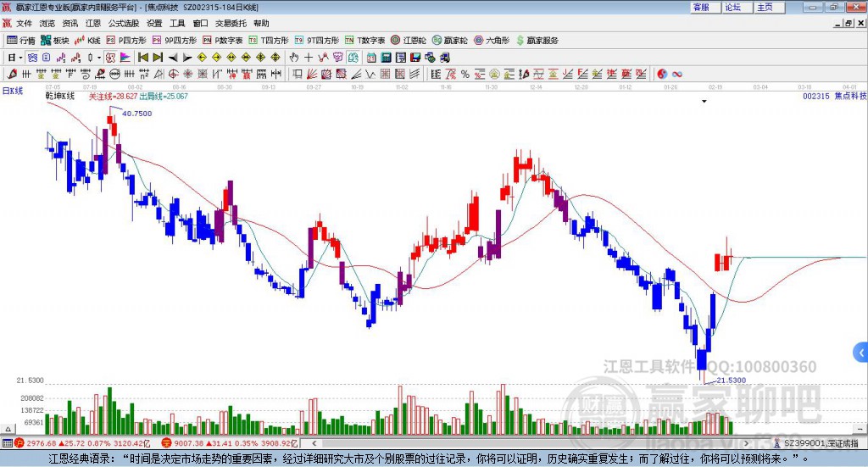
Task: Click the floppy disk save icon
Action: click(415, 58)
